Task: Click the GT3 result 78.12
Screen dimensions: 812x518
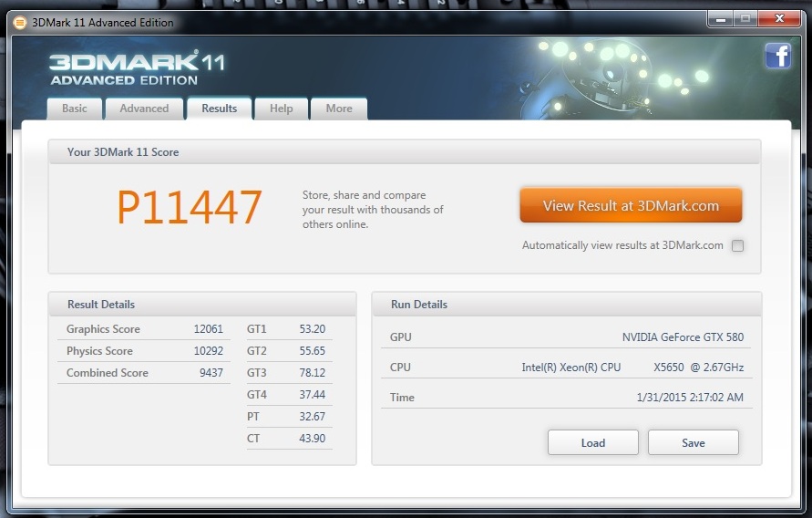Action: tap(313, 372)
